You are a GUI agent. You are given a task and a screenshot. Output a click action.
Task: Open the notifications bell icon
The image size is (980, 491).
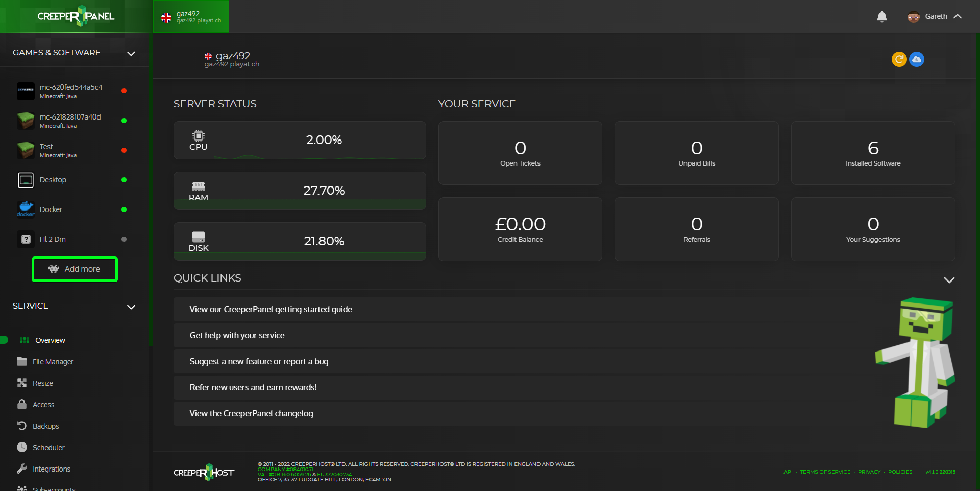[881, 17]
